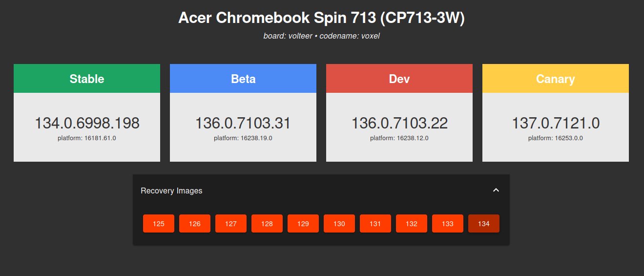This screenshot has width=644, height=276.
Task: Click Stable version 134.0.6998.198
Action: tap(87, 123)
